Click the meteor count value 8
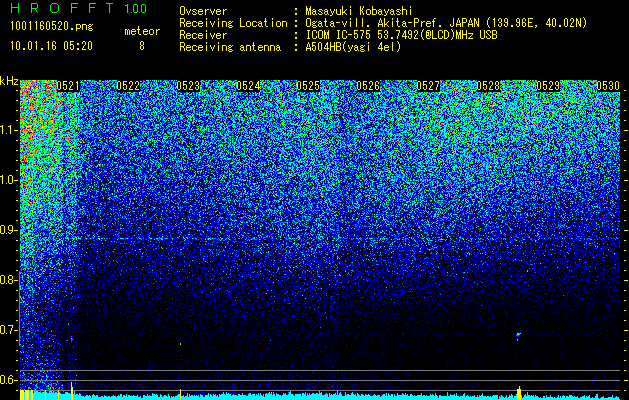629x400 pixels. coord(142,46)
